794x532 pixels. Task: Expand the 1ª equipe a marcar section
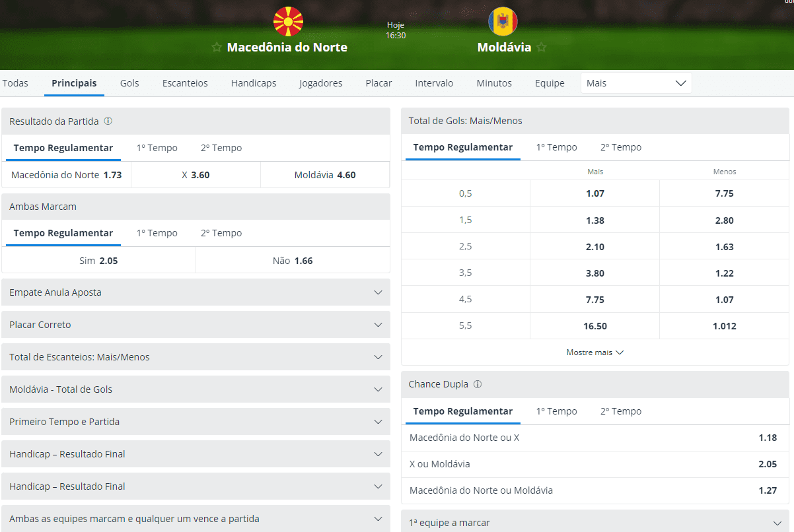595,522
